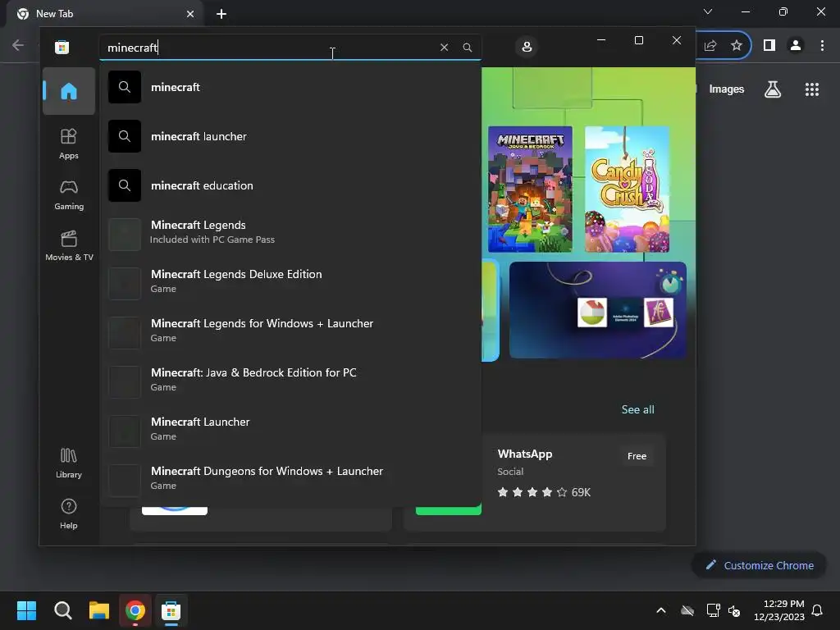Viewport: 840px width, 630px height.
Task: Open the Chrome tab search dropdown
Action: pos(708,11)
